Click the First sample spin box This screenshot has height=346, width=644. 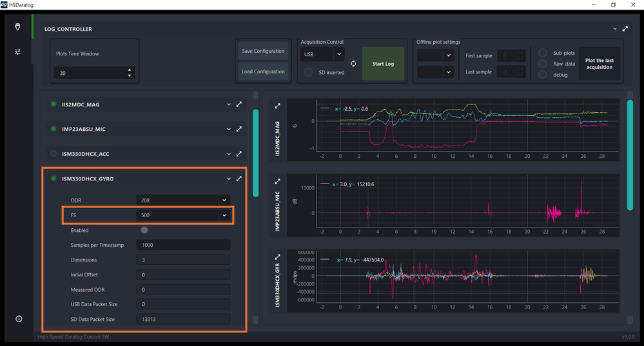[x=511, y=55]
